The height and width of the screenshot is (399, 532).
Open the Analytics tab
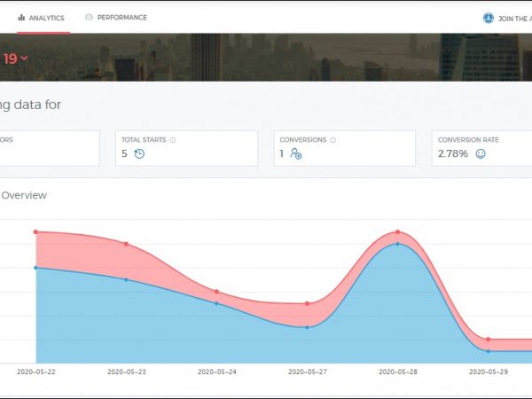coord(42,18)
